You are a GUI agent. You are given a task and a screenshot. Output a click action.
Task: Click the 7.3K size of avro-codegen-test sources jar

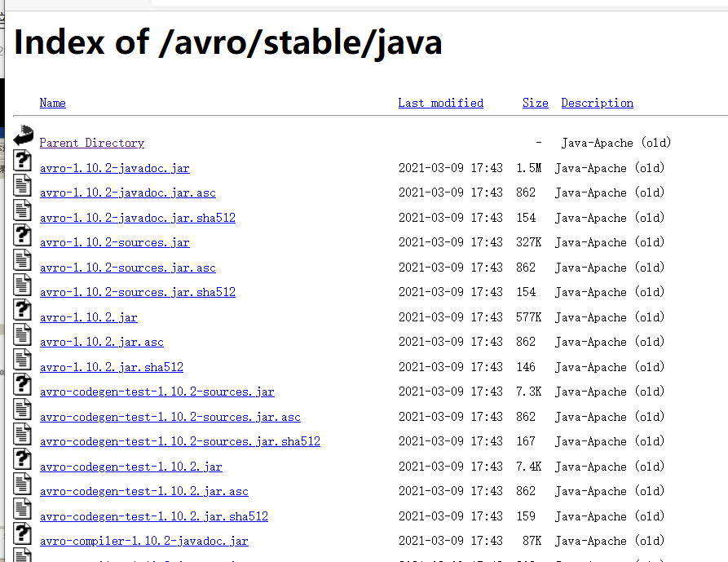click(x=529, y=391)
